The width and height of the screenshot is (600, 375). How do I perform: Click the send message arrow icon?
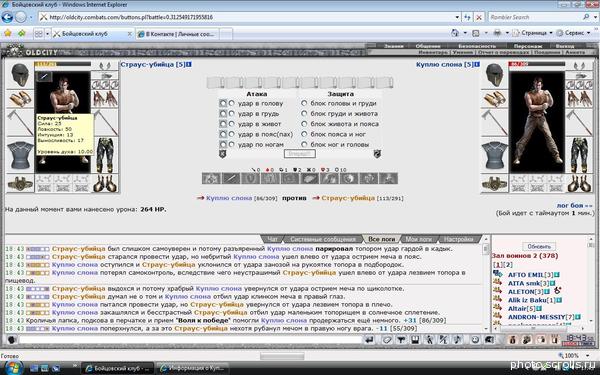(370, 339)
